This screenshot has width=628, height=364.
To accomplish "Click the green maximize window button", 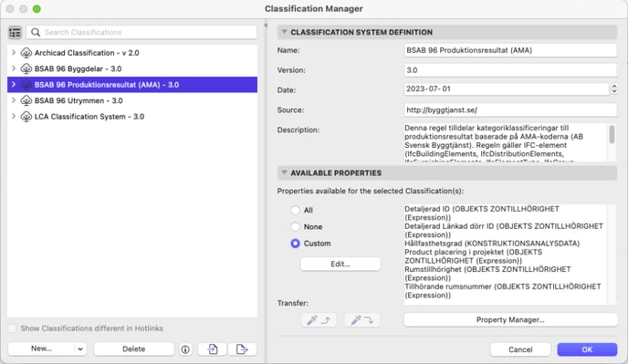I will pos(37,9).
